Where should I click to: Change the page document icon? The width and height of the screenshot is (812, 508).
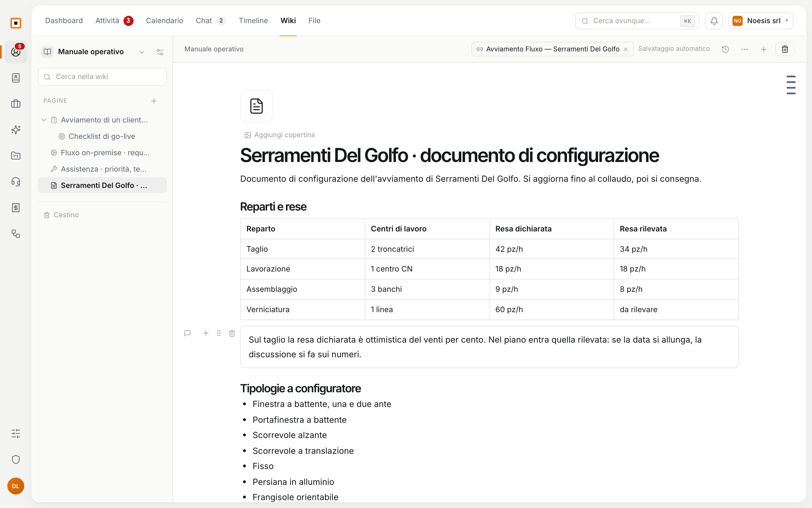[x=256, y=106]
